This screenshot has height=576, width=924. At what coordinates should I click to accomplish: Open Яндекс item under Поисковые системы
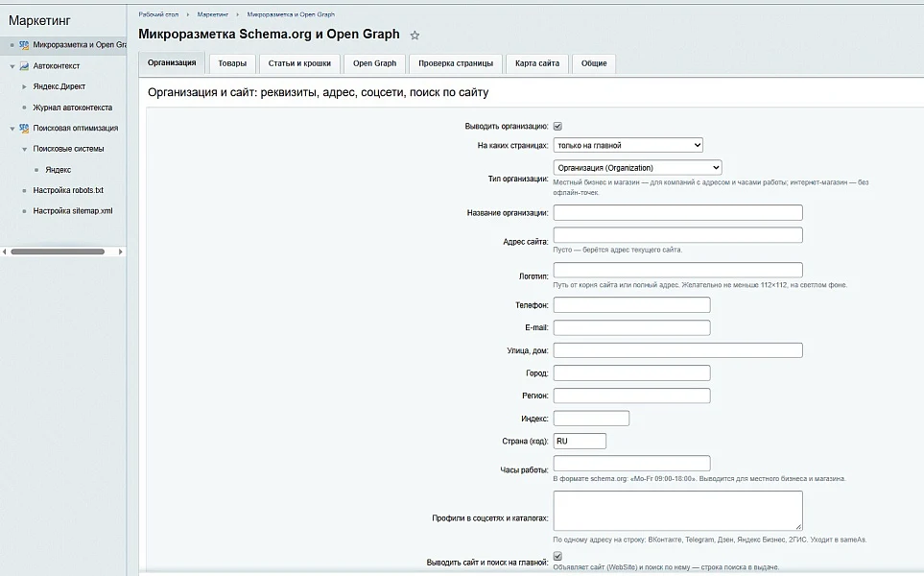(x=59, y=170)
